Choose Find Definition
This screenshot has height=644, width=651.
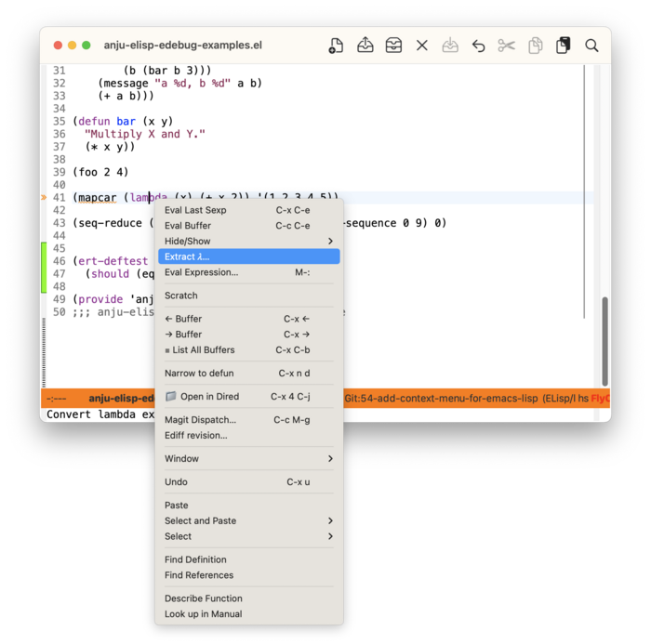(x=249, y=559)
